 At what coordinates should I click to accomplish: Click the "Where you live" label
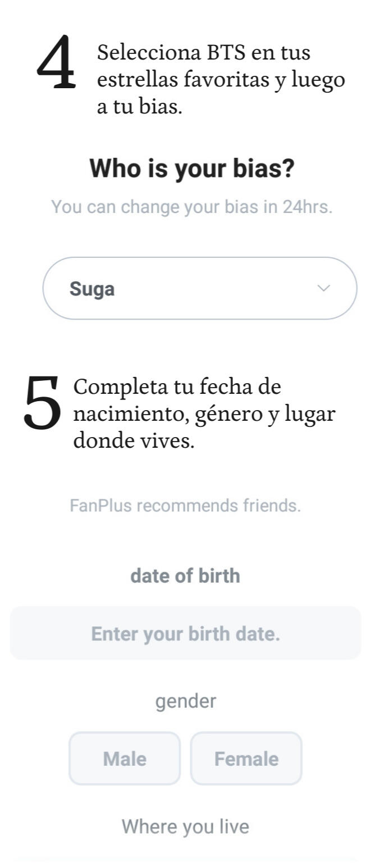point(185,826)
